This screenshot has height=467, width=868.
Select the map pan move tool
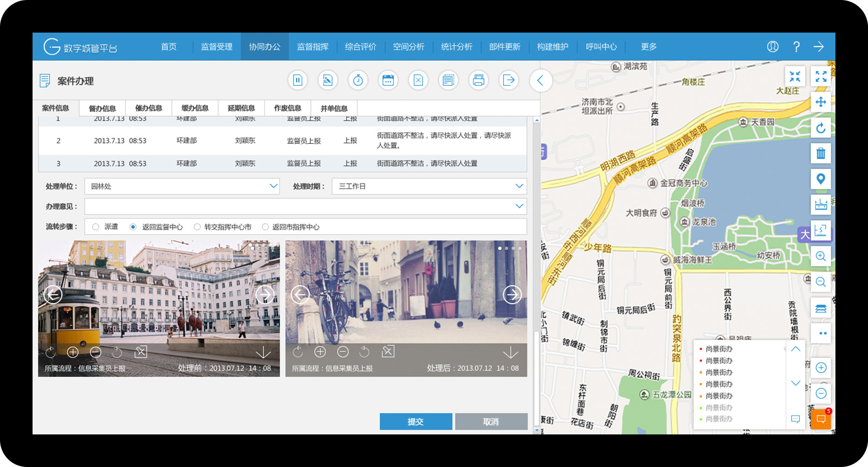click(x=821, y=102)
